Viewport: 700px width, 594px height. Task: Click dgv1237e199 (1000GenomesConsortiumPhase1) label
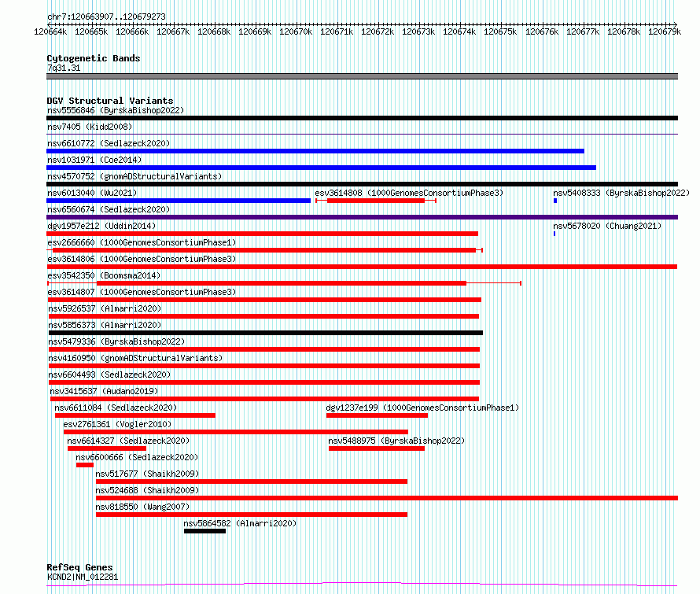(x=422, y=408)
